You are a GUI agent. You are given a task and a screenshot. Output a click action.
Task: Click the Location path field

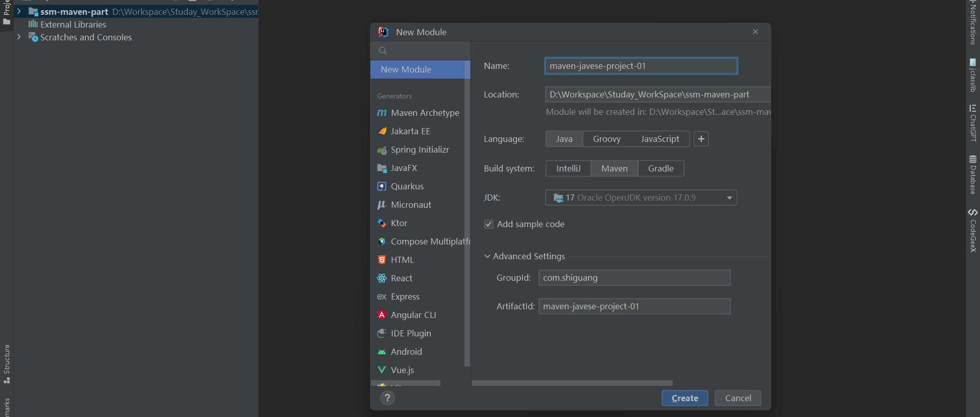(658, 94)
